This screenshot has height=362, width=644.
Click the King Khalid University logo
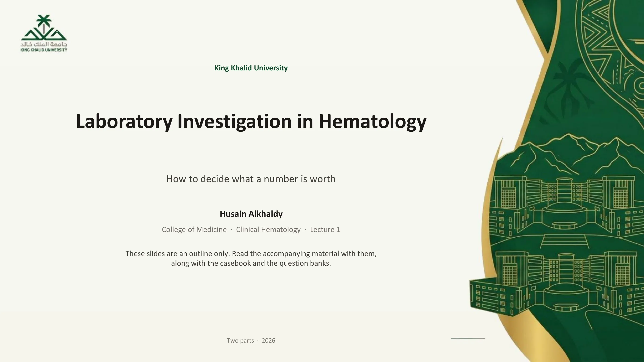point(44,33)
